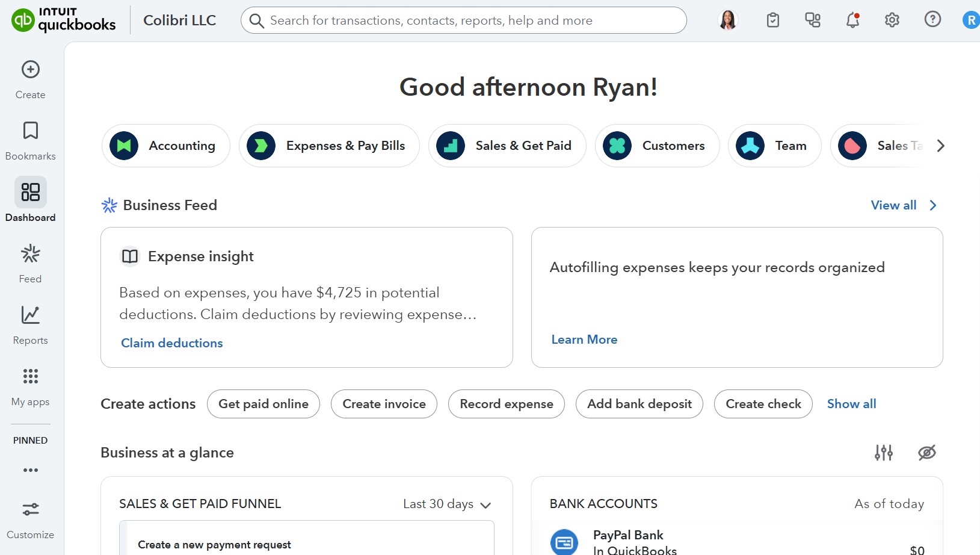Click Sales & Get Paid Funnel heading
Screen dimensions: 980x555
point(200,504)
